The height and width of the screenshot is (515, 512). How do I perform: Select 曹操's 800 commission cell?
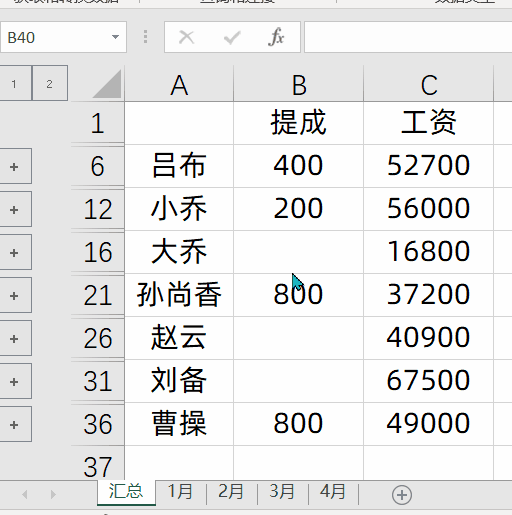pyautogui.click(x=299, y=424)
